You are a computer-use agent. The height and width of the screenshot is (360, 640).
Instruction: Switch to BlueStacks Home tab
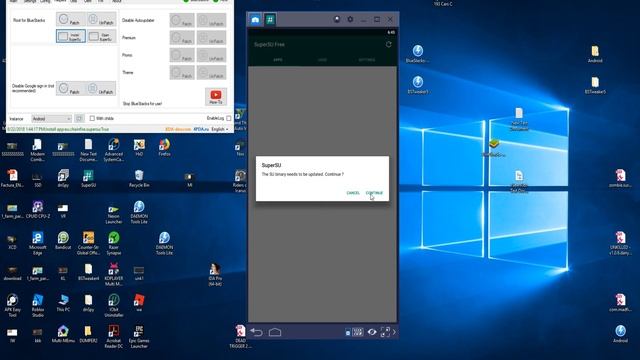click(255, 19)
